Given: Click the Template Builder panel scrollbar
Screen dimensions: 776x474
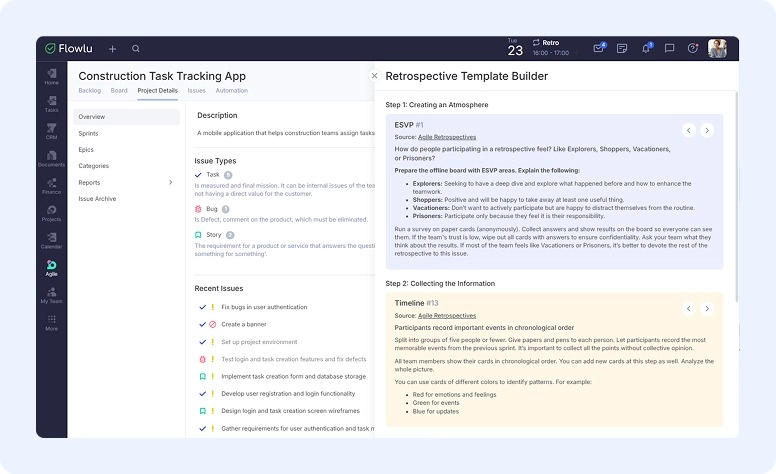Looking at the screenshot, I should point(736,196).
